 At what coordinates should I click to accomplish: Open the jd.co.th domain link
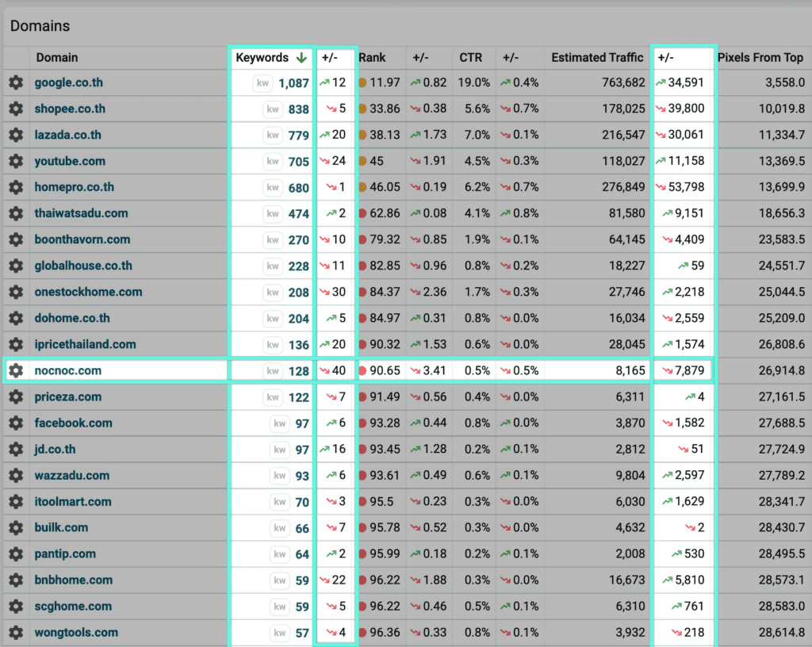point(55,450)
